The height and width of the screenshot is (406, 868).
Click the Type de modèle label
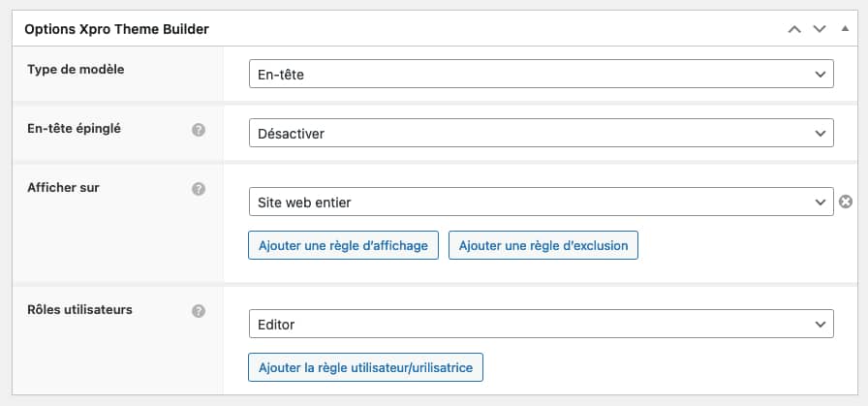click(76, 70)
